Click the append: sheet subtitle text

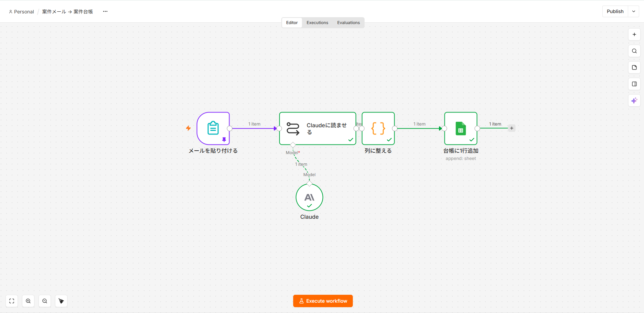point(461,159)
